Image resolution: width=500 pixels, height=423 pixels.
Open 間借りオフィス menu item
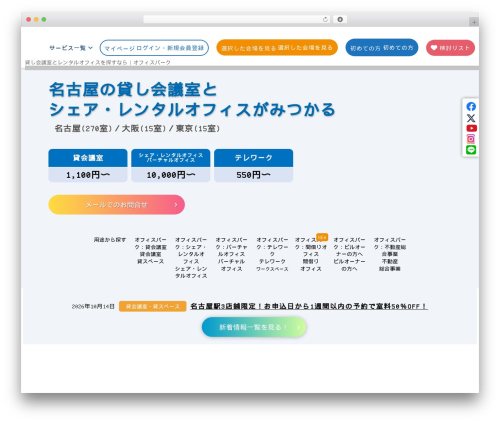tap(311, 254)
